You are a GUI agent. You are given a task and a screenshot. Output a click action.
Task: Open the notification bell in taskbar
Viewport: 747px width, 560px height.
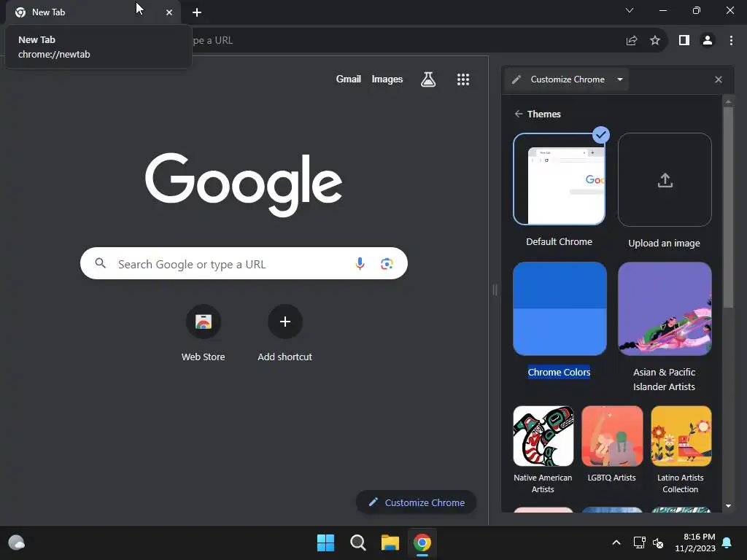(x=727, y=542)
